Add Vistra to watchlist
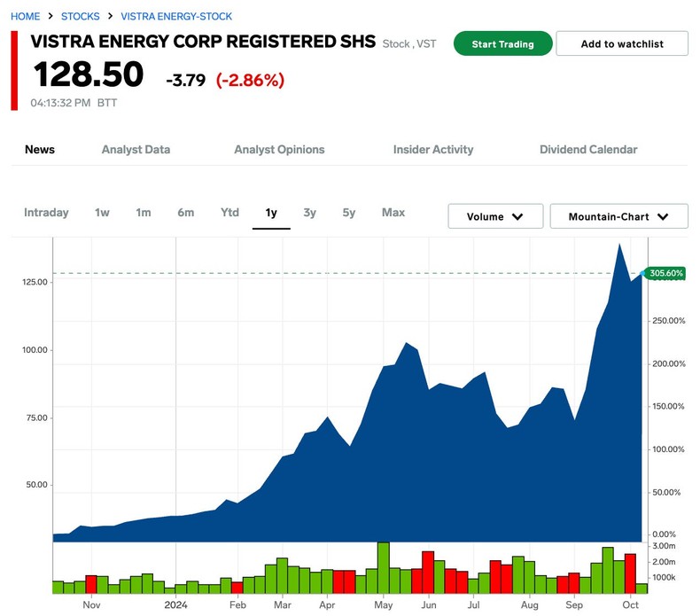This screenshot has height=616, width=700. point(621,43)
